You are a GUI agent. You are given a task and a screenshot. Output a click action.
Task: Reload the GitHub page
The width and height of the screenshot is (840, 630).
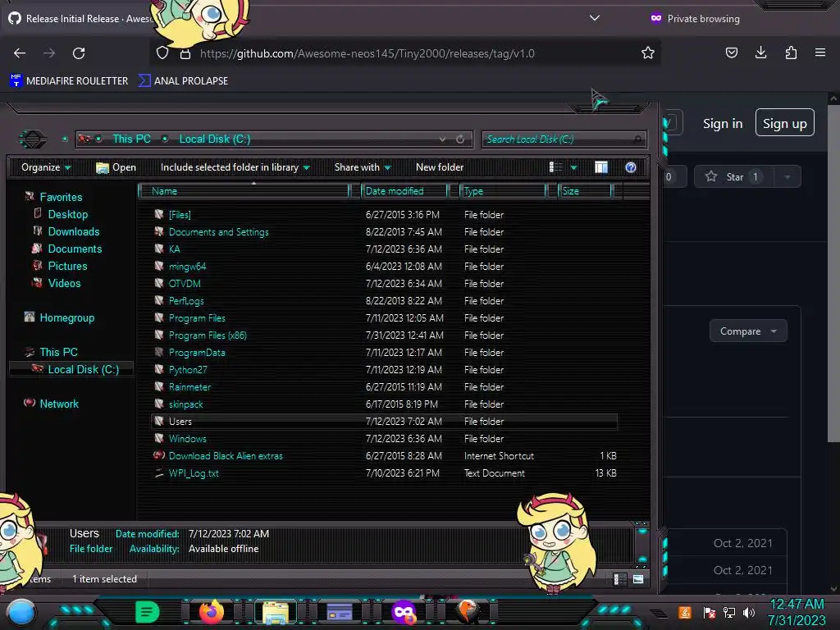point(79,53)
